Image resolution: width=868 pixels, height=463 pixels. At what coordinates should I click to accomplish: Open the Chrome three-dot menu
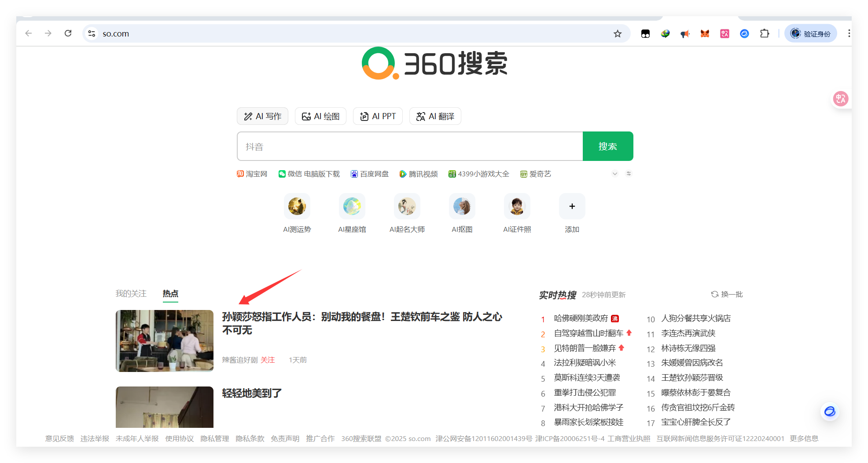point(849,33)
